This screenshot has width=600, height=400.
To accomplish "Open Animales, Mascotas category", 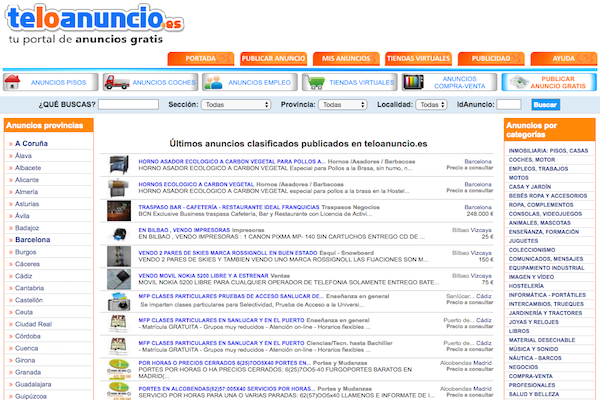I will [540, 223].
